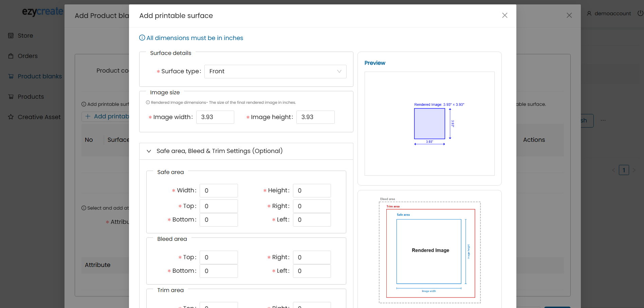Click the Bleed area Top field

[x=218, y=257]
